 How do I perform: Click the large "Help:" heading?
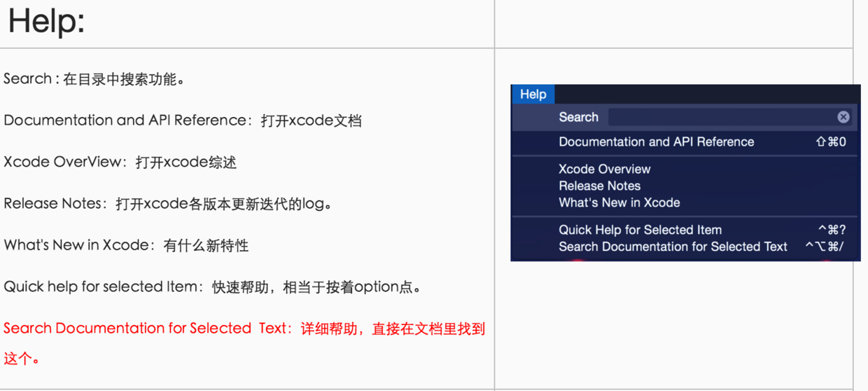(x=46, y=21)
